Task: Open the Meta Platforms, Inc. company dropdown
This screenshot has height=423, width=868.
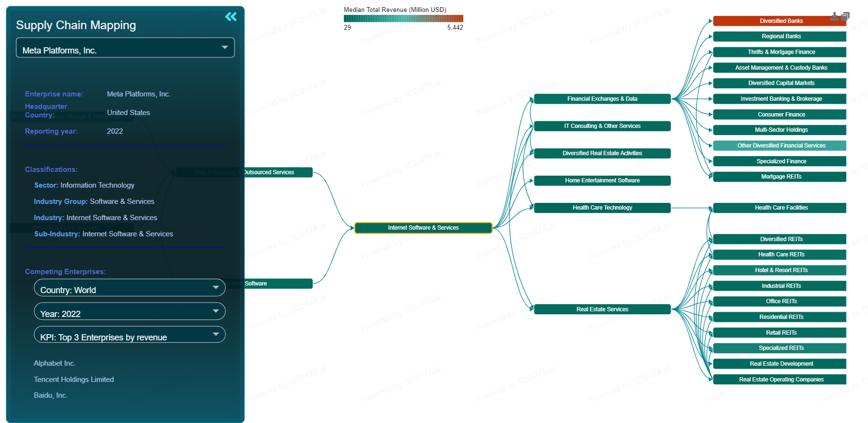Action: (x=125, y=48)
